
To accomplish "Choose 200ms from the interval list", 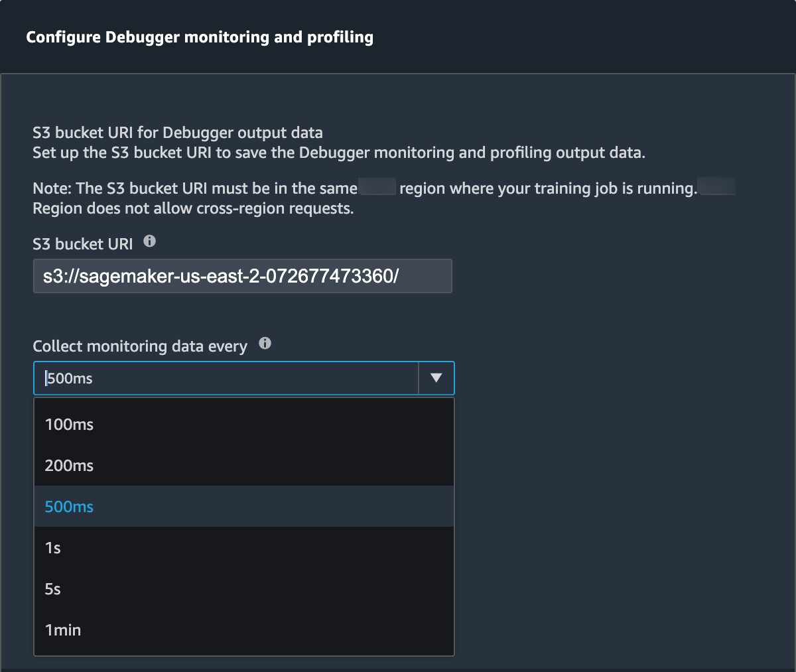I will tap(69, 466).
